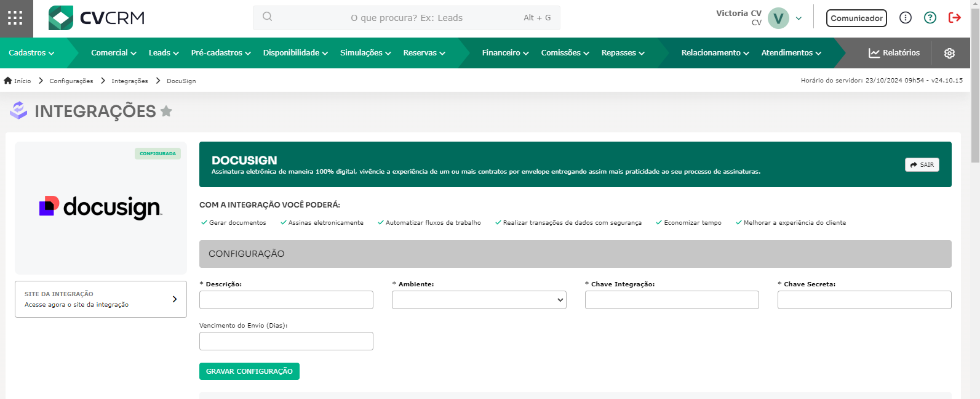Open the Financeiro menu
980x399 pixels.
[x=505, y=53]
